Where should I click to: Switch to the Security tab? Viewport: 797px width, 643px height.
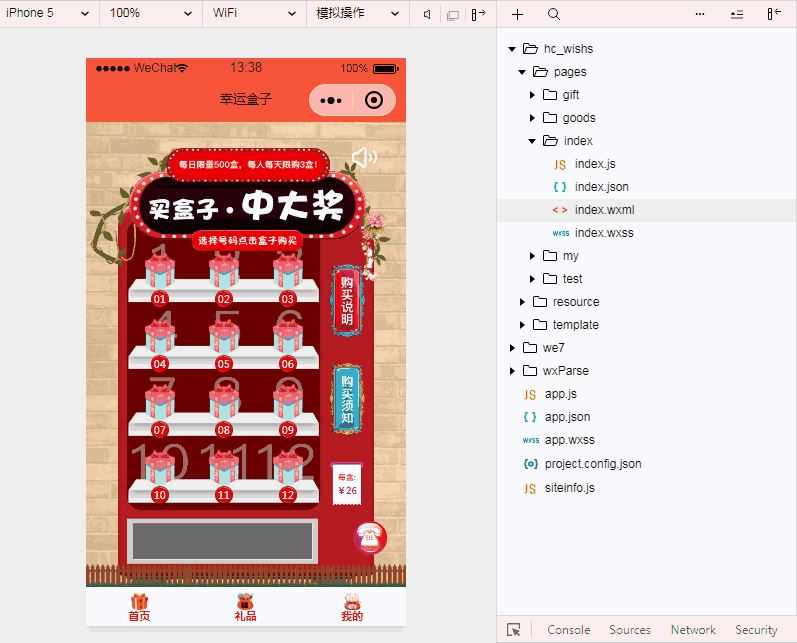coord(756,630)
